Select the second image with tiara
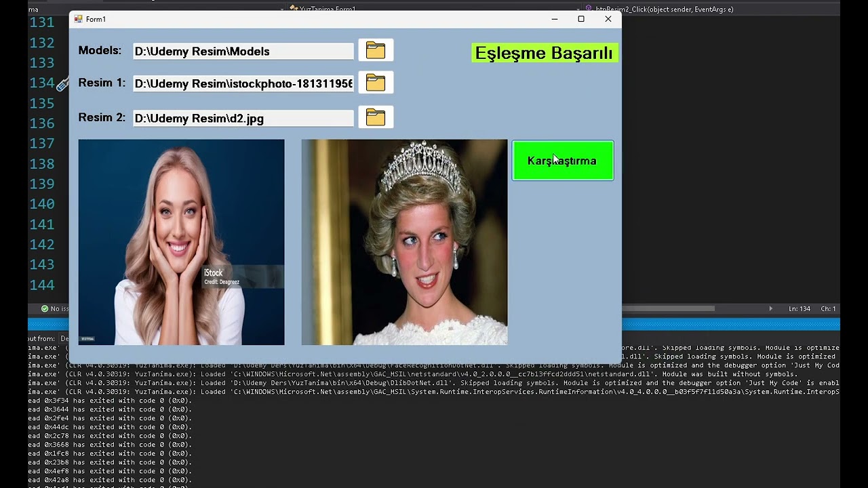Viewport: 868px width, 488px height. [404, 242]
